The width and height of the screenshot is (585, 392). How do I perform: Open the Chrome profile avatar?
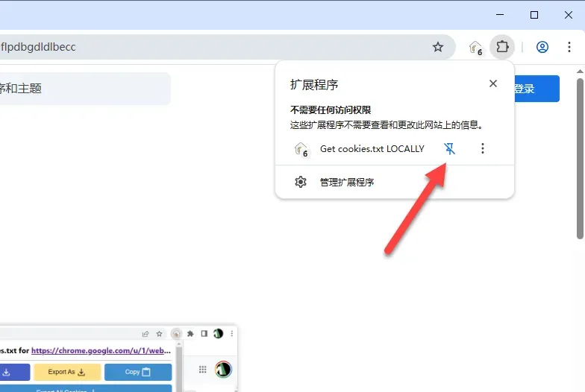pos(542,47)
